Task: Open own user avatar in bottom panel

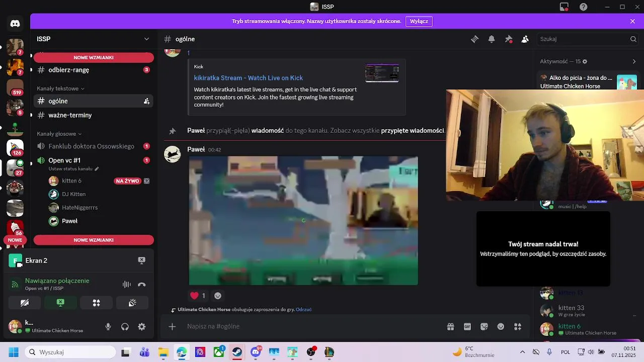Action: click(15, 326)
